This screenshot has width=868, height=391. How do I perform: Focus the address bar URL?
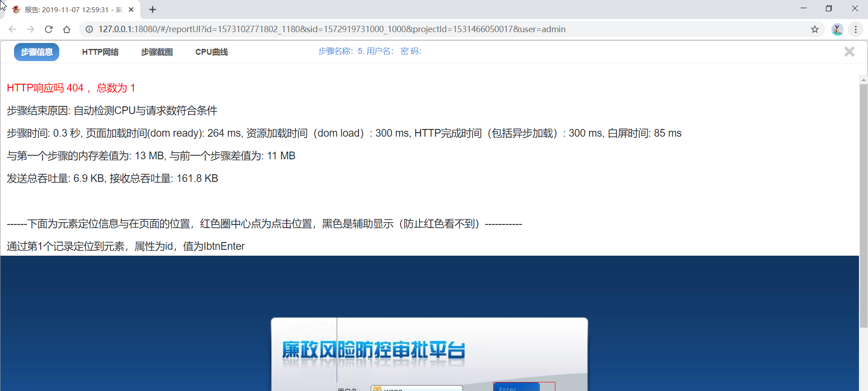[332, 29]
